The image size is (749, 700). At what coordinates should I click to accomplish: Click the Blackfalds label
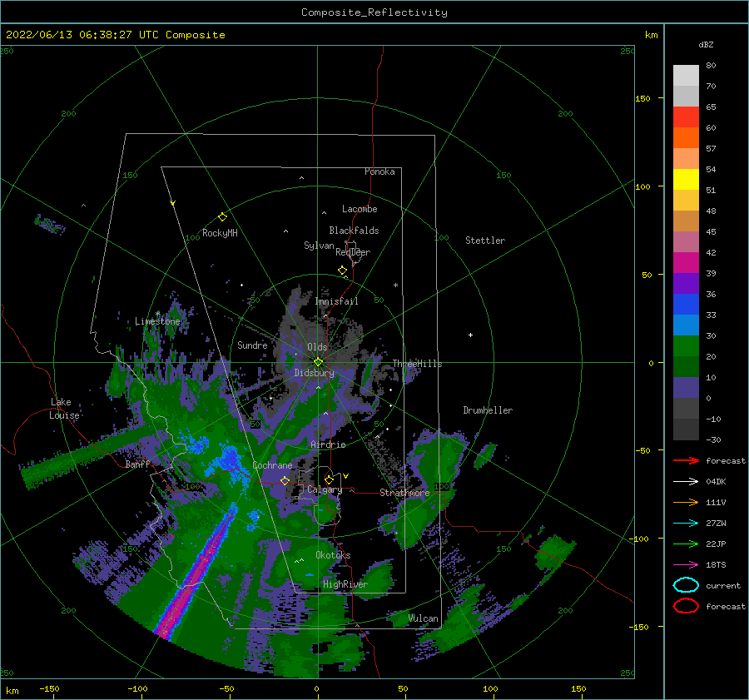click(x=354, y=231)
